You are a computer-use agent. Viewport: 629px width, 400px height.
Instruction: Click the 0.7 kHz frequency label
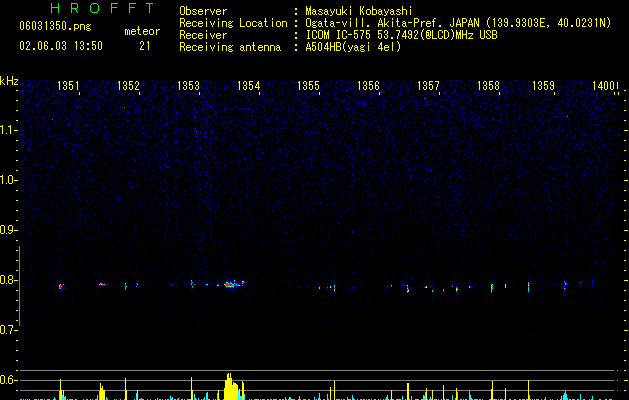coord(9,330)
